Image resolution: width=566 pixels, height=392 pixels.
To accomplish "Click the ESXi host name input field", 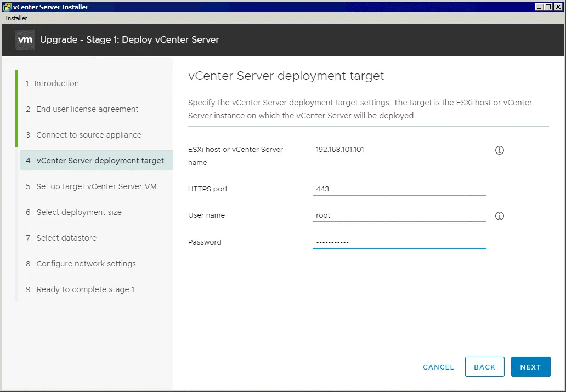I will [x=399, y=149].
